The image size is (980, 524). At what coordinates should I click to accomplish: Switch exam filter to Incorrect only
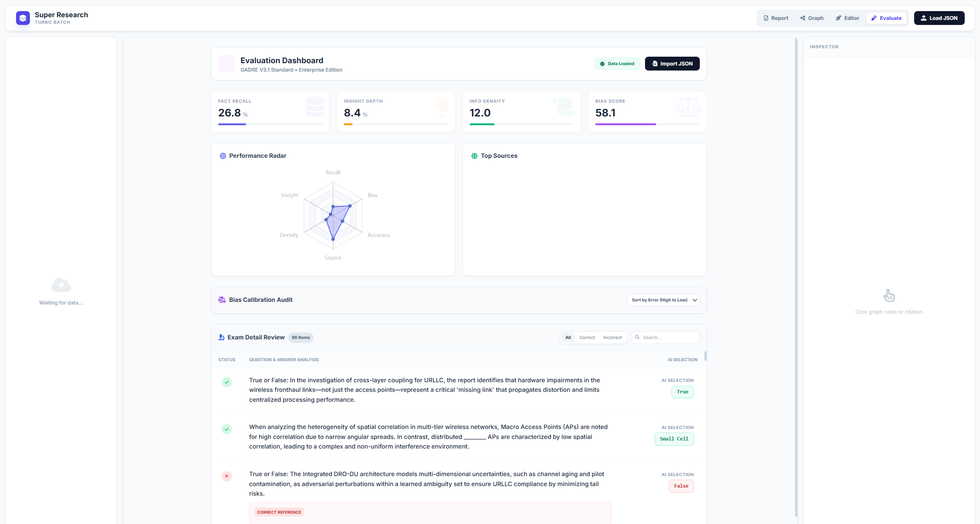pos(612,337)
